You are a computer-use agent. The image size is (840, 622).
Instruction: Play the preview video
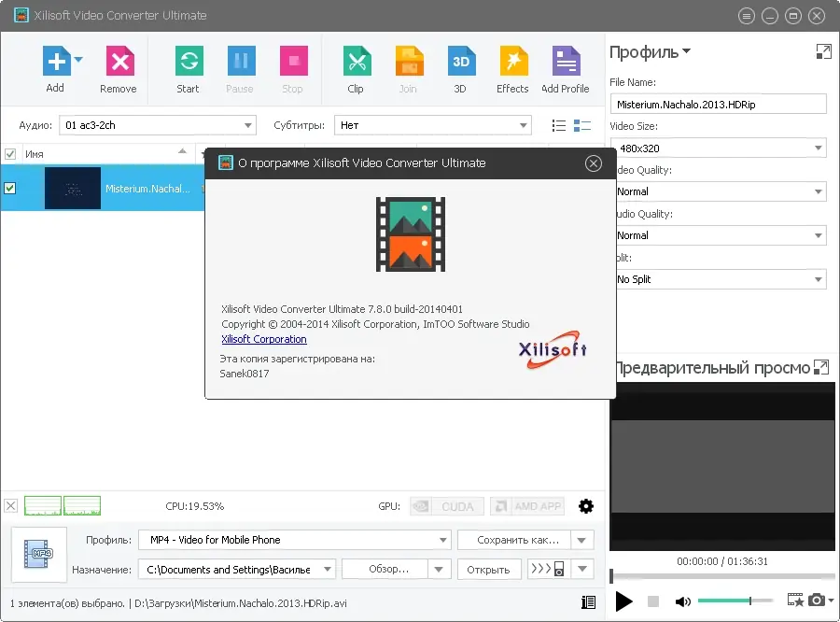tap(623, 601)
